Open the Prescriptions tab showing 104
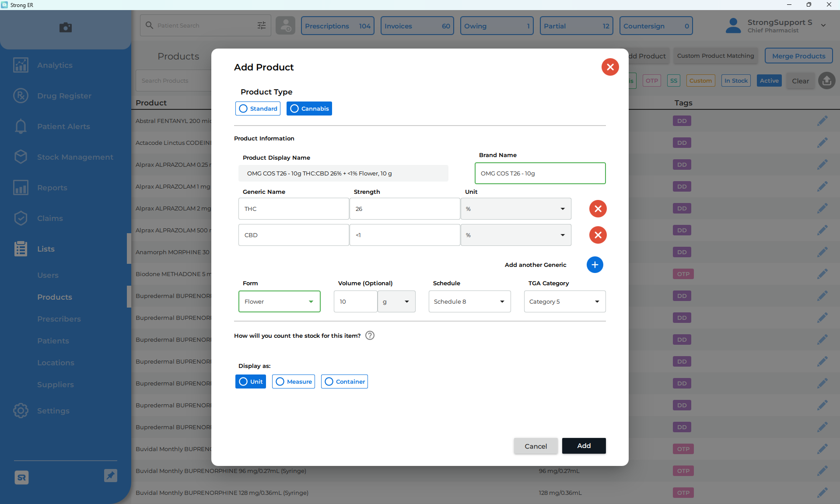 pos(337,26)
